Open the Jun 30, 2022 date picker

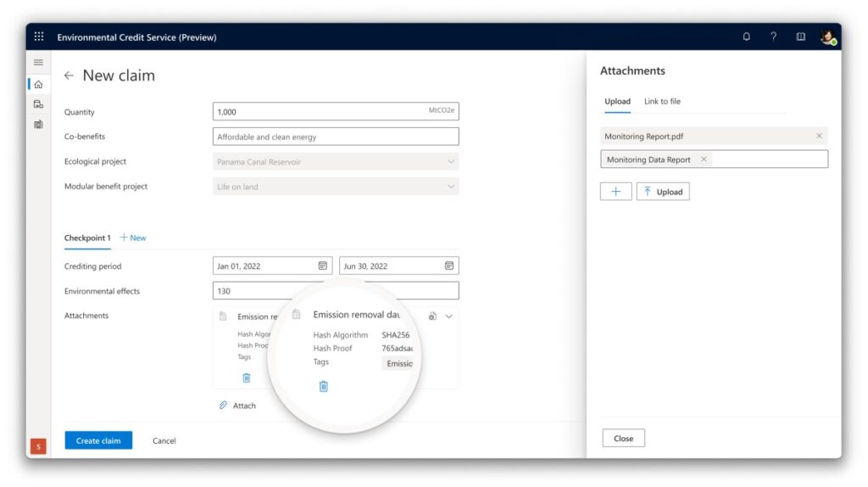449,266
